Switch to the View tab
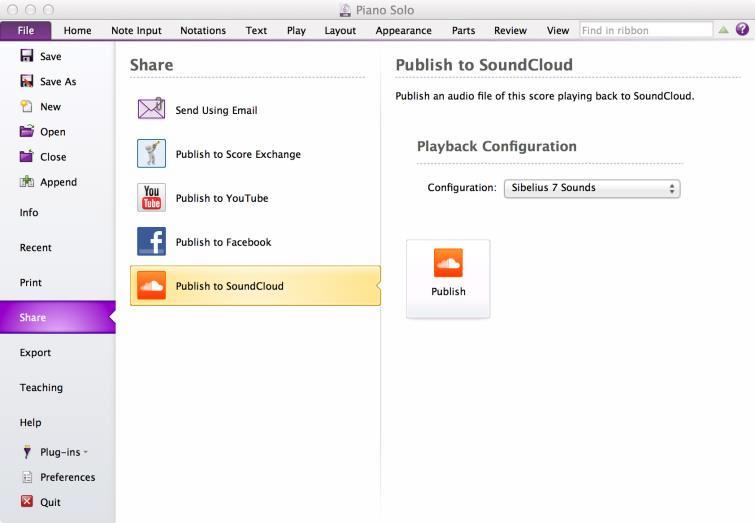 click(558, 30)
